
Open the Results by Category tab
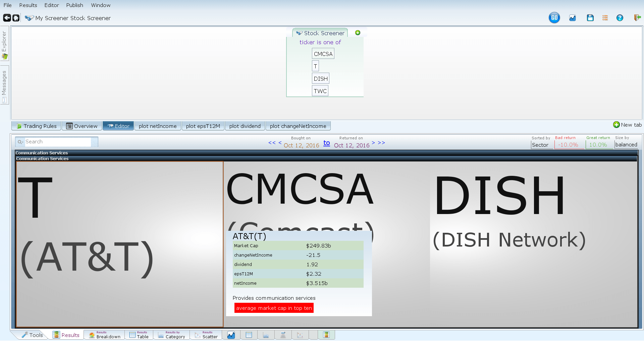pyautogui.click(x=171, y=335)
